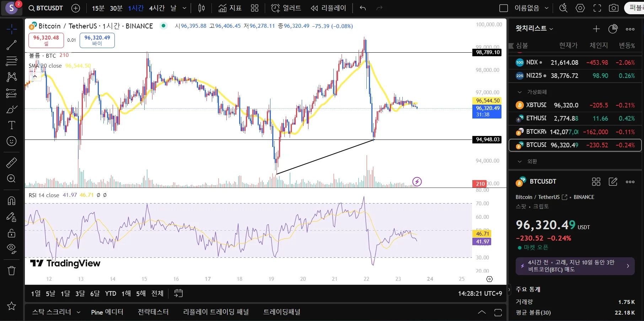644x321 pixels.
Task: Undo the last chart action
Action: pyautogui.click(x=363, y=8)
